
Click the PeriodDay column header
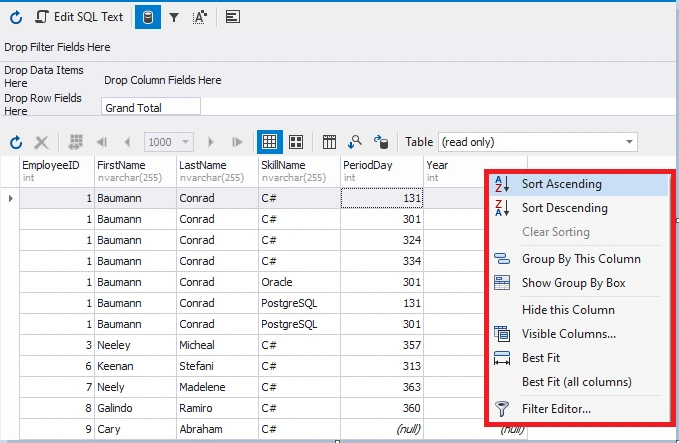click(382, 171)
